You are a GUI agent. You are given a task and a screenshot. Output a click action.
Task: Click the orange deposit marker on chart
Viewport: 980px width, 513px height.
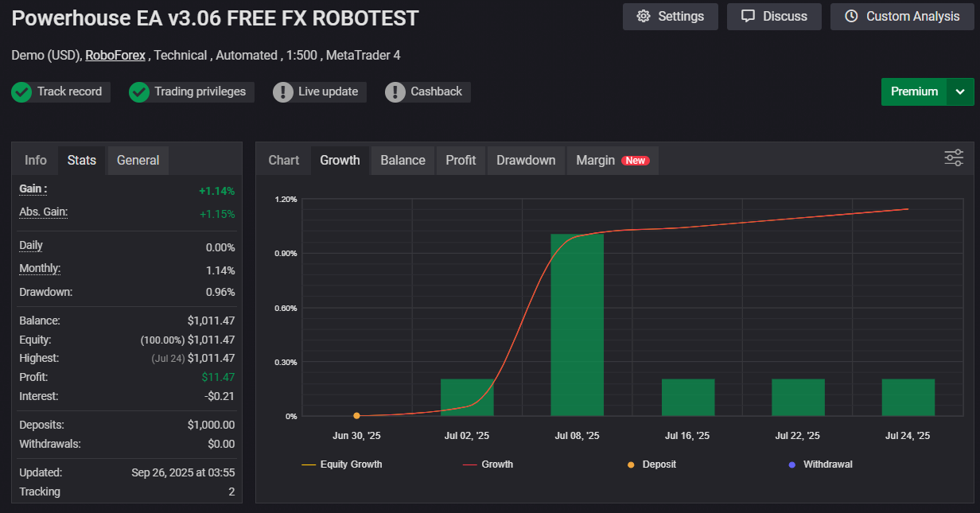click(x=356, y=415)
